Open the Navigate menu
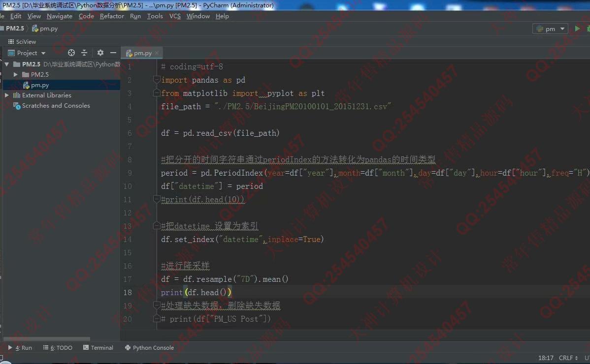 [60, 16]
